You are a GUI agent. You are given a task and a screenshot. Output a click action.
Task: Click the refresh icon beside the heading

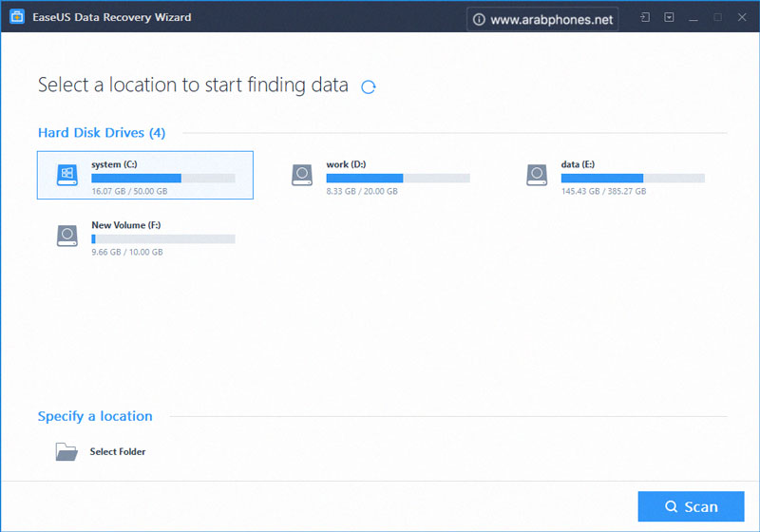point(369,87)
